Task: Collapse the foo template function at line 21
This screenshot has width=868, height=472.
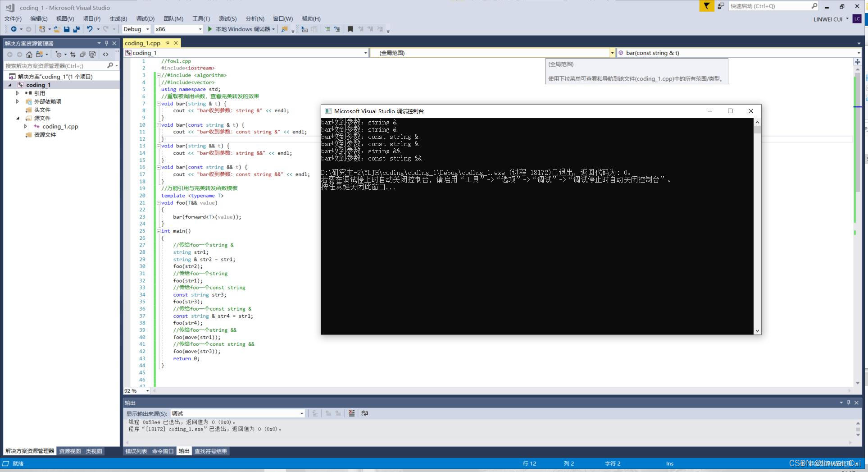Action: point(159,203)
